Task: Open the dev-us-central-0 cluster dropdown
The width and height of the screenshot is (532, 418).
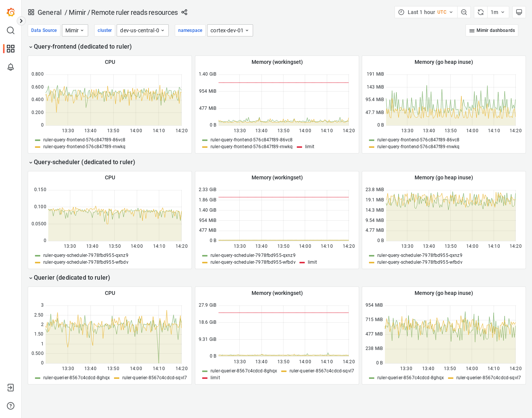Action: (142, 30)
